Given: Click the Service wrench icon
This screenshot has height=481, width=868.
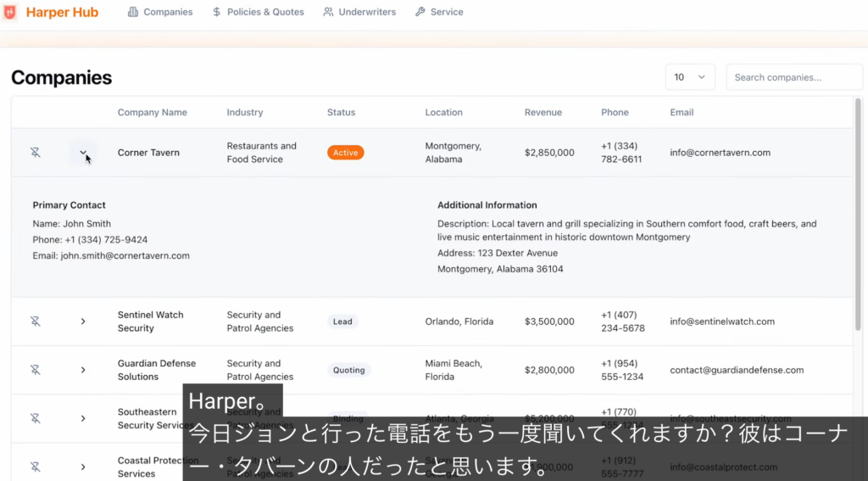Looking at the screenshot, I should [420, 12].
